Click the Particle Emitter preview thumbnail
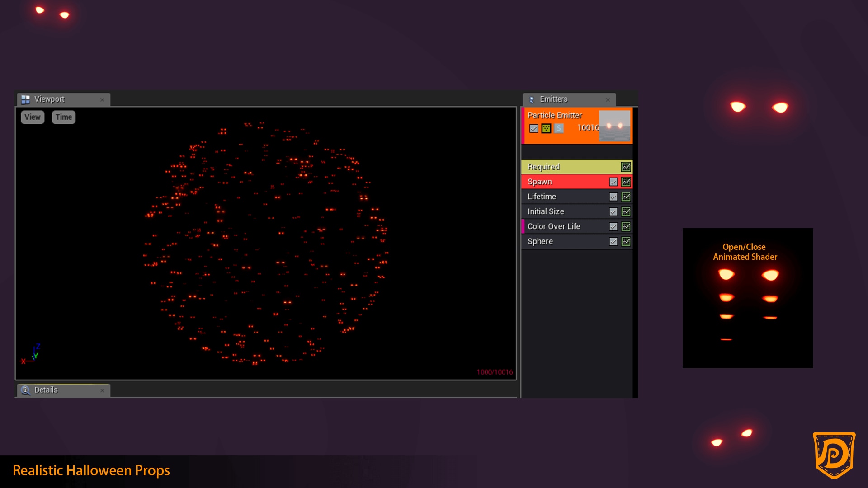 (614, 126)
